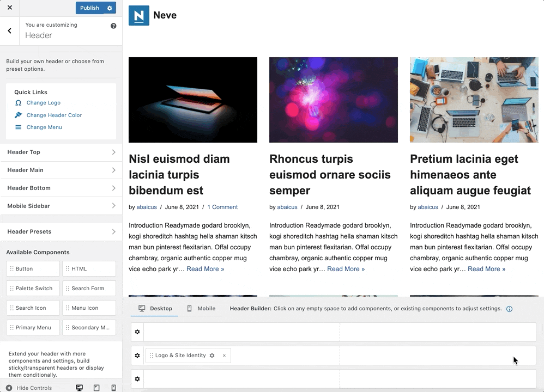The height and width of the screenshot is (392, 544).
Task: Expand the Mobile Sidebar section
Action: pos(61,206)
